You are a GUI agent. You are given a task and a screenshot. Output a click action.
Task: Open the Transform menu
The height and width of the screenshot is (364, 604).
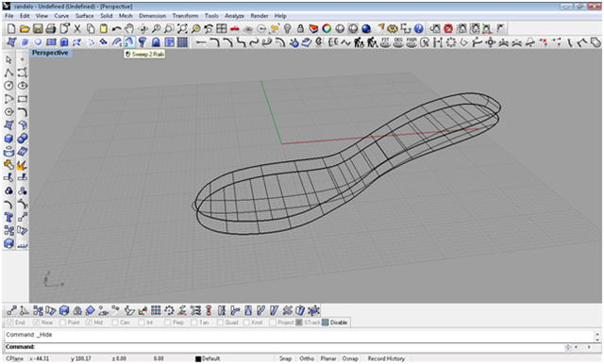point(185,16)
